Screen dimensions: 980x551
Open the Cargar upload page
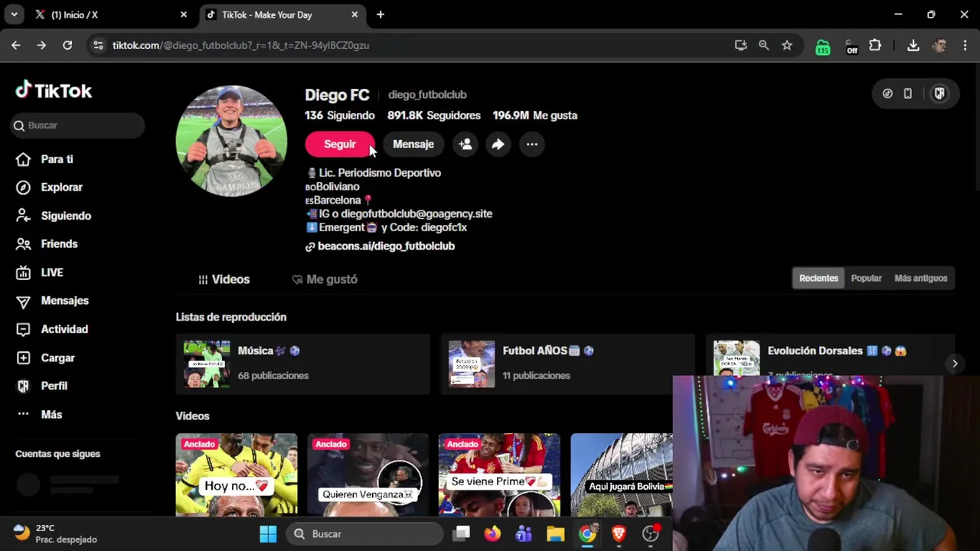point(45,357)
